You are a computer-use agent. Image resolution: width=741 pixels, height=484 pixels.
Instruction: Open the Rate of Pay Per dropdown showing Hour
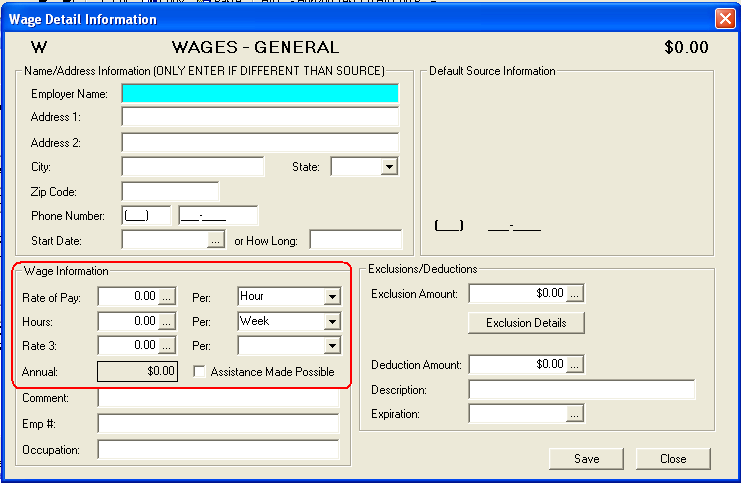[x=332, y=296]
